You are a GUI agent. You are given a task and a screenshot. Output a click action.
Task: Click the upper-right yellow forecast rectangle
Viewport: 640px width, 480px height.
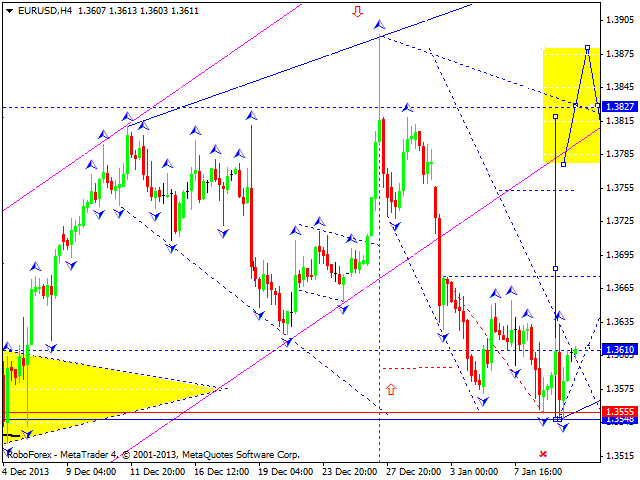point(571,105)
